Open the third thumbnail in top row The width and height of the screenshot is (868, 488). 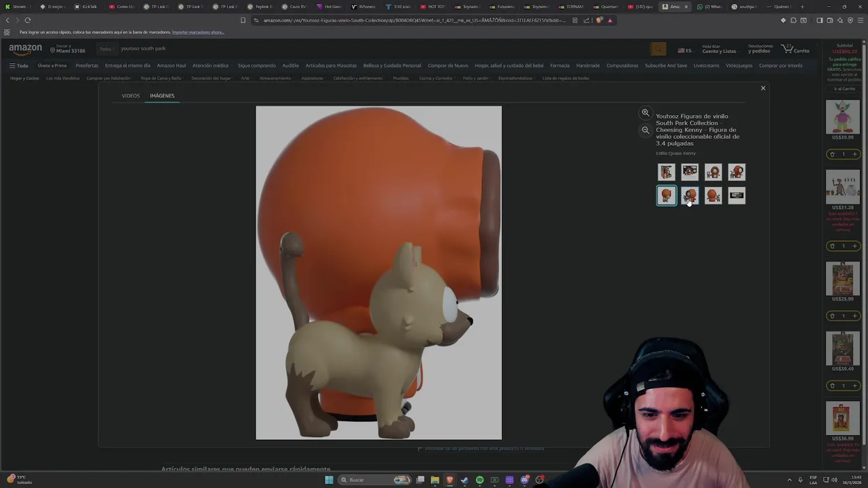[x=713, y=172]
